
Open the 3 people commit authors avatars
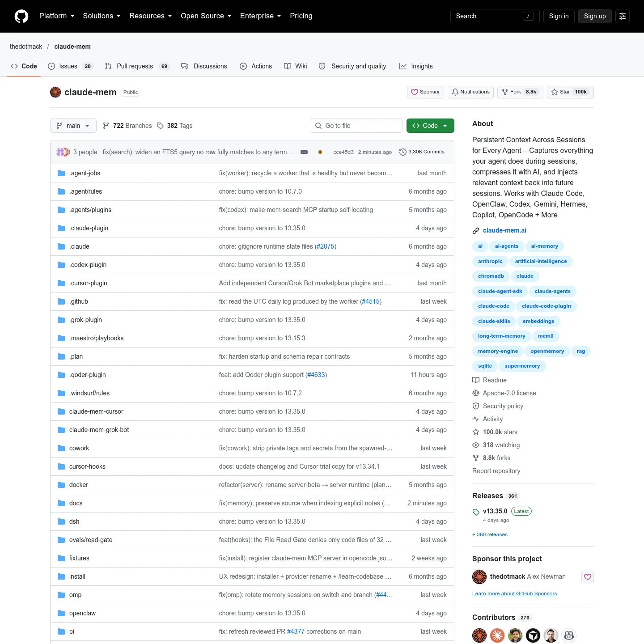[63, 152]
